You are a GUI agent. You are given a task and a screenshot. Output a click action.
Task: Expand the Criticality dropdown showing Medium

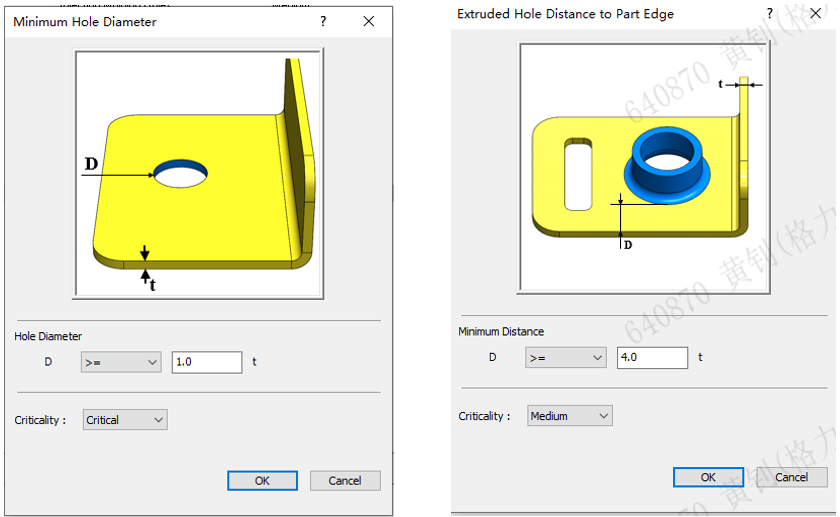pos(570,416)
